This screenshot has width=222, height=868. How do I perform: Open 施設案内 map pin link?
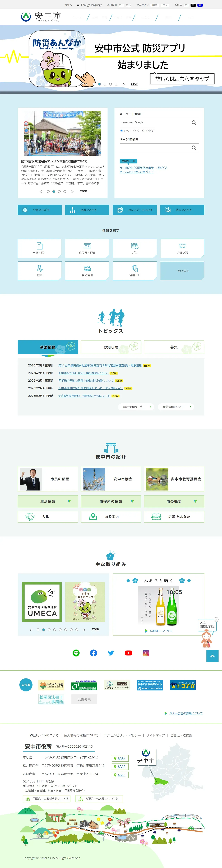[x=111, y=517]
